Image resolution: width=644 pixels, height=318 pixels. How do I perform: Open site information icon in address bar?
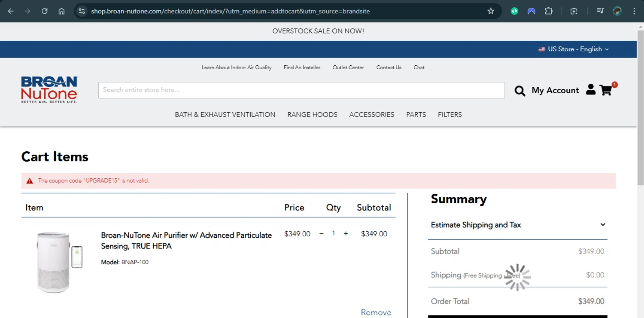tap(82, 11)
